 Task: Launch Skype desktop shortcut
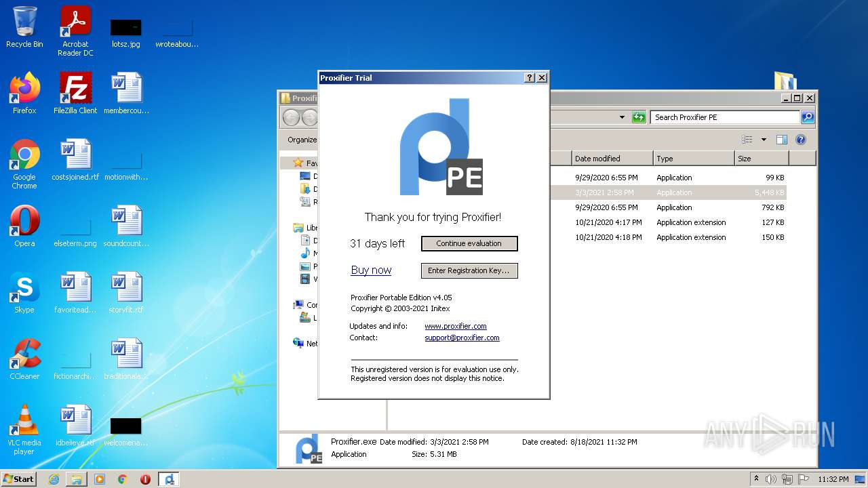[24, 293]
